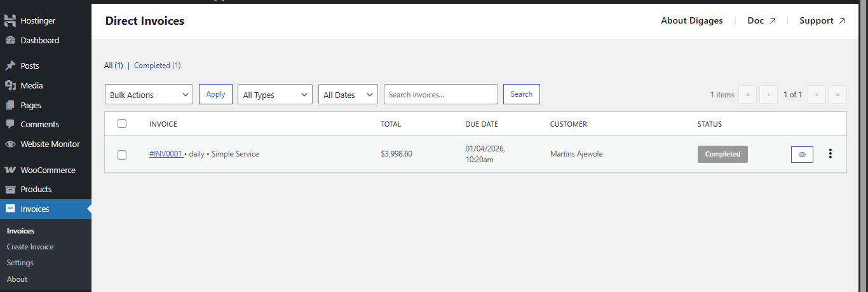Open the About Digages link
Screen dimensions: 868x292
691,21
